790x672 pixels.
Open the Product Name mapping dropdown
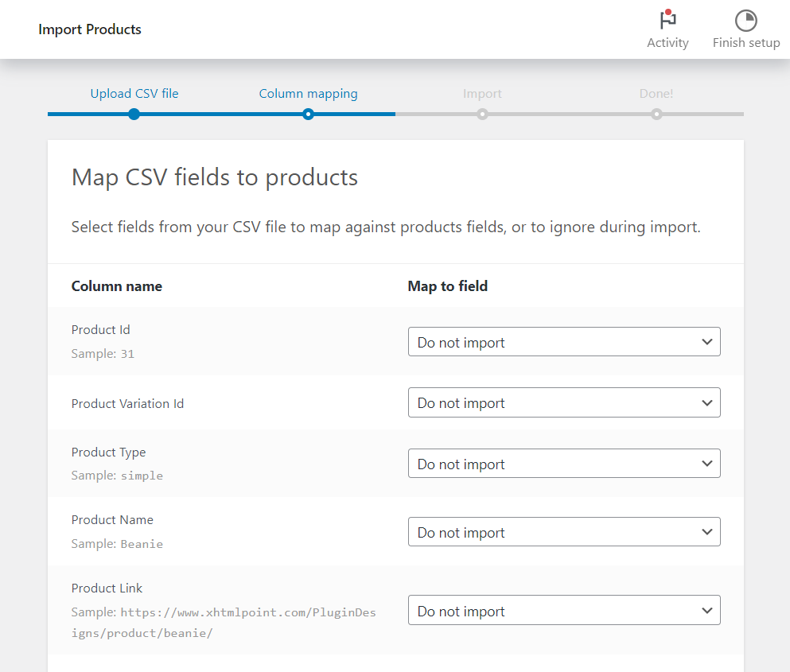564,532
